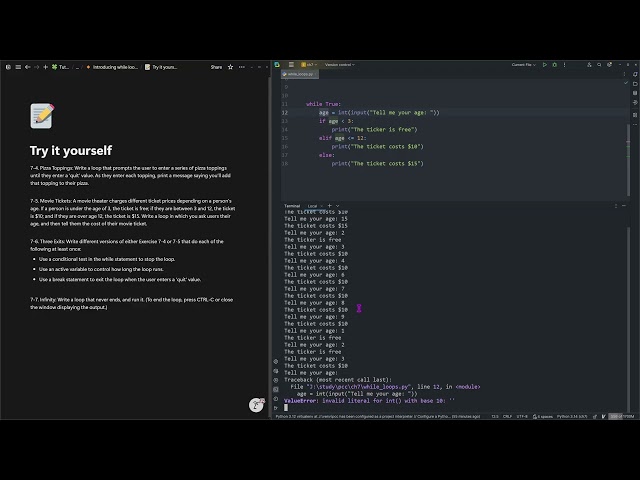
Task: Open the Problems tool window icon
Action: [x=276, y=399]
